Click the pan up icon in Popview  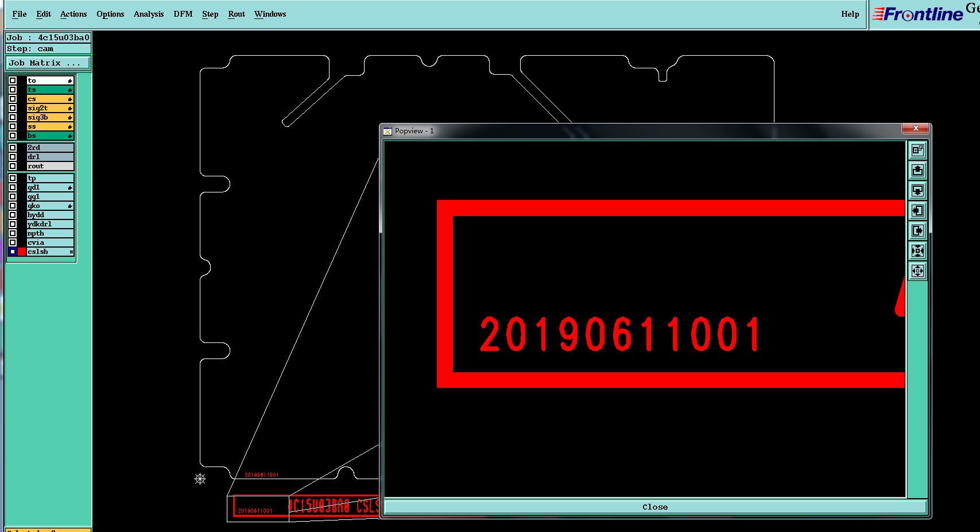pos(917,171)
